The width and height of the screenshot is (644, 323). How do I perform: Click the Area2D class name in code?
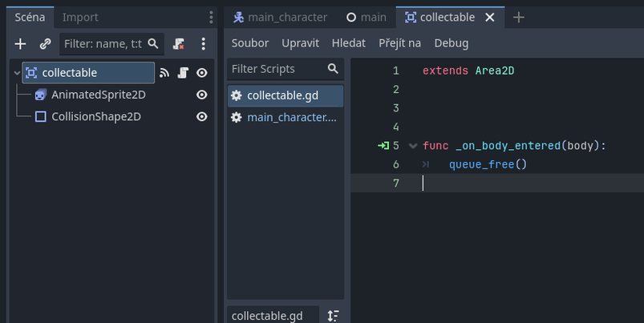pos(495,71)
